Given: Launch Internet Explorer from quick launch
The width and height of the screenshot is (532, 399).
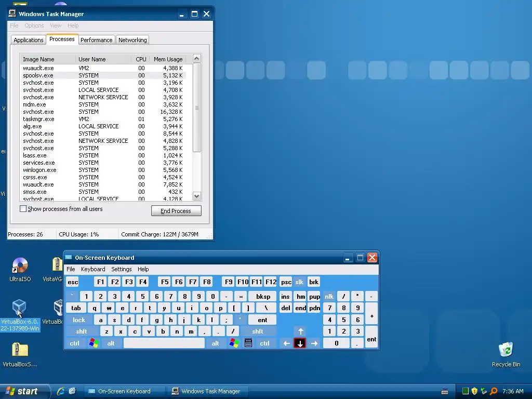Looking at the screenshot, I should coord(61,391).
